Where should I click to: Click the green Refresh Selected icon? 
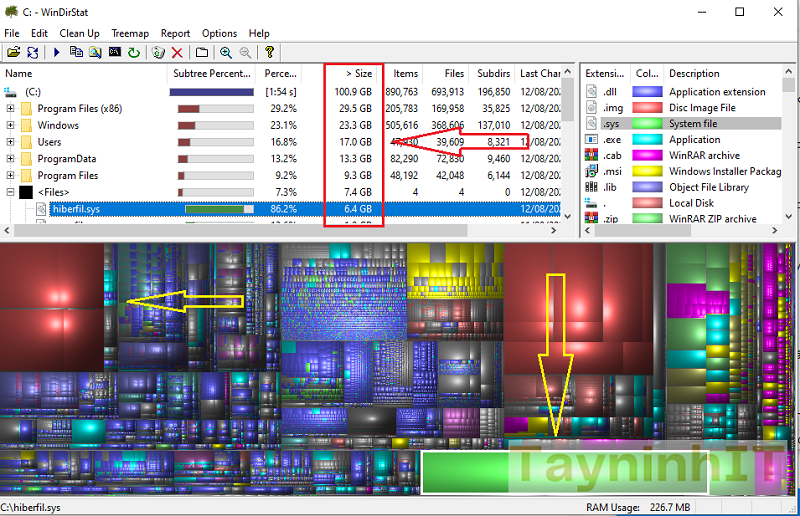133,52
